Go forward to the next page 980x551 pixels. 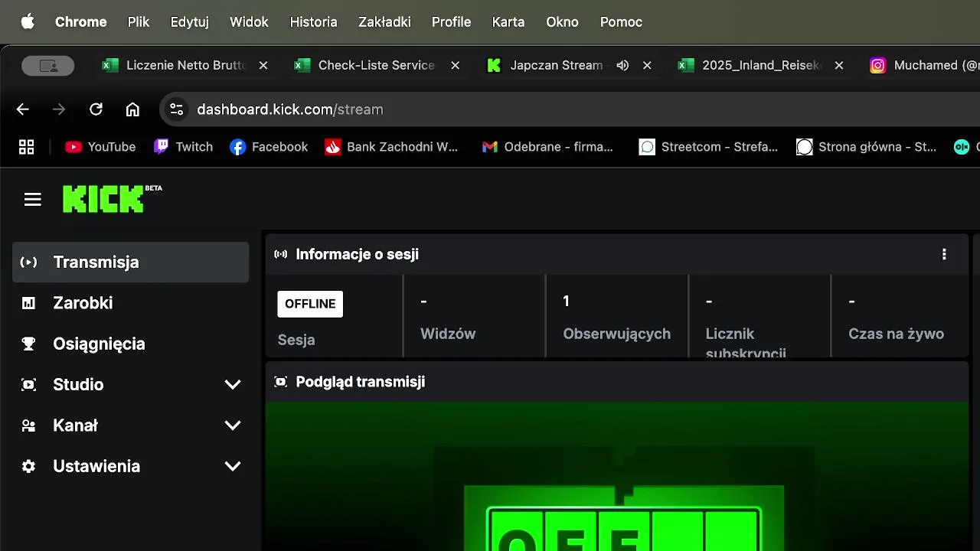tap(59, 109)
